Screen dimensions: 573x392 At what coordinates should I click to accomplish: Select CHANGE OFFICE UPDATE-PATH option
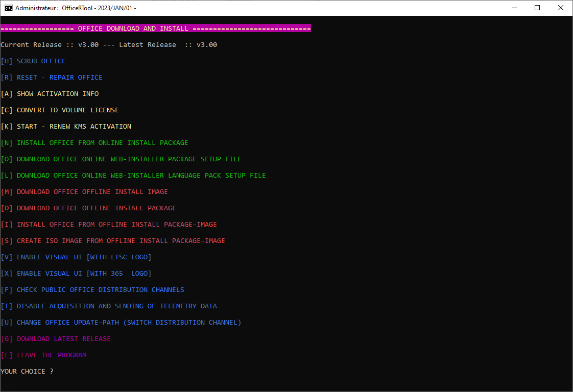click(121, 323)
